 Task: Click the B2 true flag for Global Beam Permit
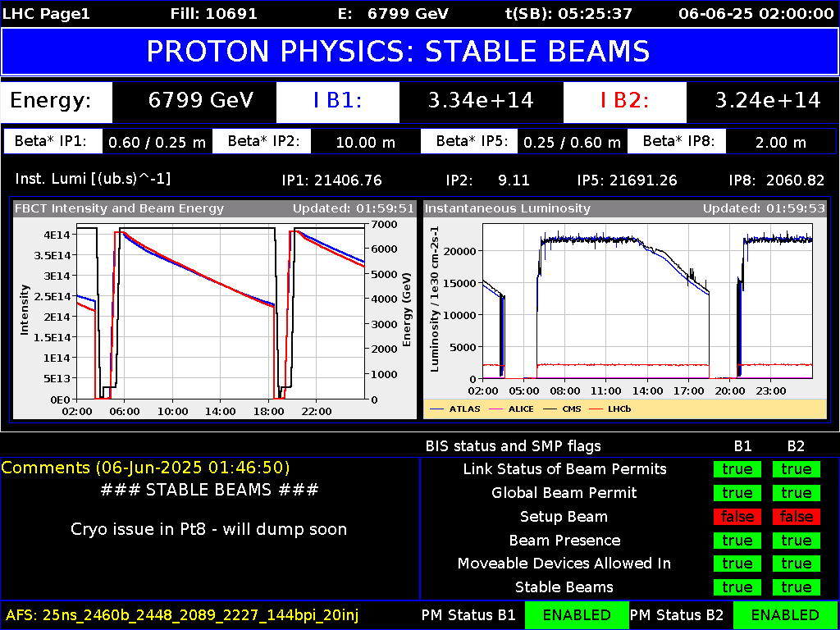click(x=796, y=493)
